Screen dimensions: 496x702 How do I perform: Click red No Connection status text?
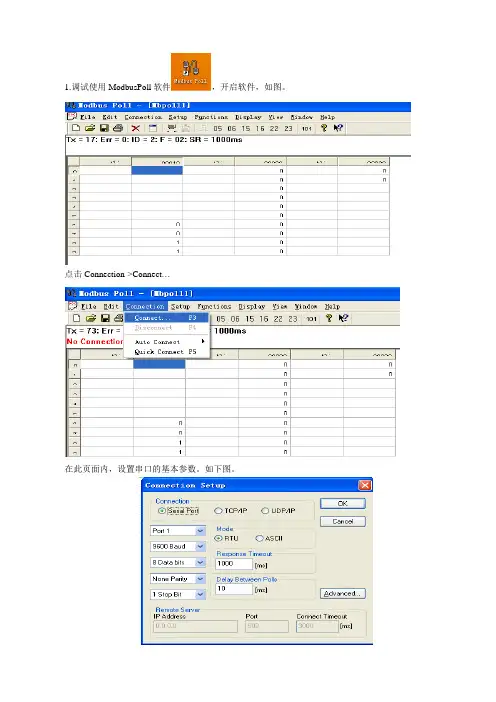point(95,341)
